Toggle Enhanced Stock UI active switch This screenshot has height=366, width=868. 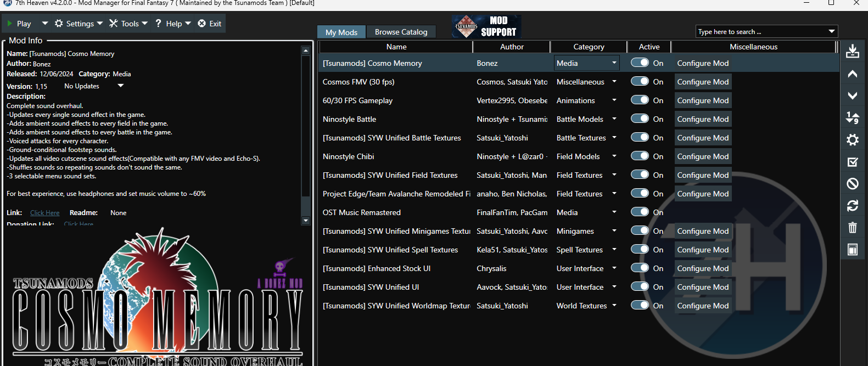click(x=640, y=268)
